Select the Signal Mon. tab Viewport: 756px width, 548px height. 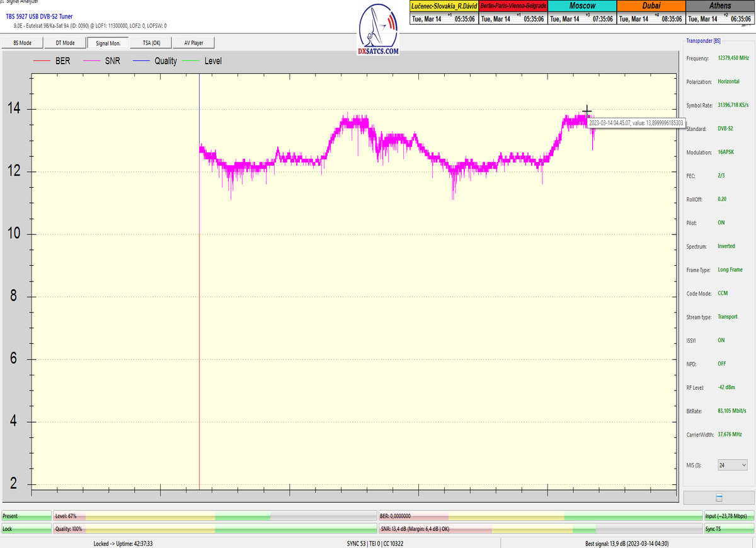(x=108, y=43)
